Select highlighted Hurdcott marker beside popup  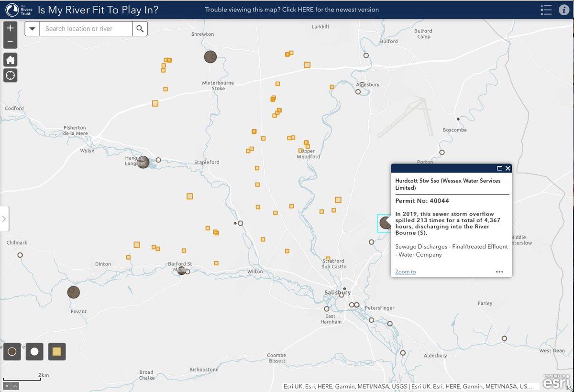pyautogui.click(x=385, y=222)
